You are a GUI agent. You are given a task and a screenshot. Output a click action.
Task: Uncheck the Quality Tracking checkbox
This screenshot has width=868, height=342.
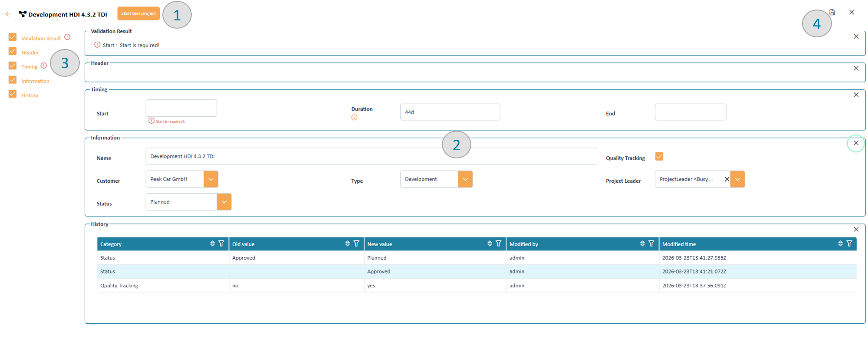click(x=659, y=157)
